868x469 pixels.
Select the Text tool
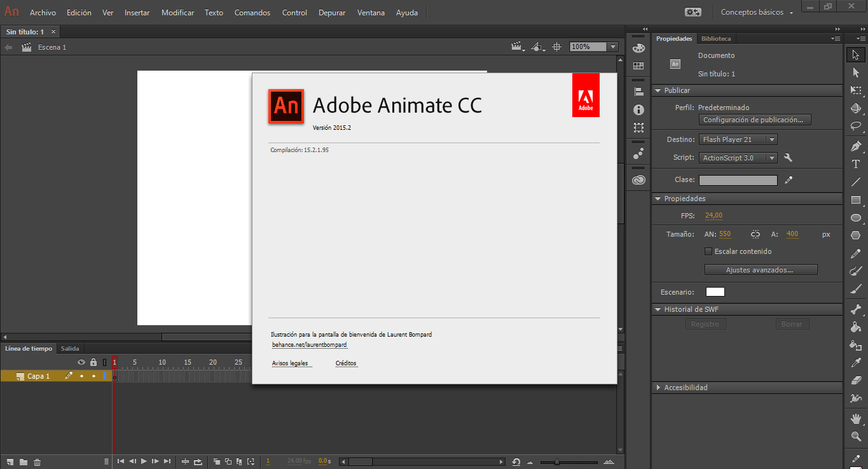[x=856, y=164]
